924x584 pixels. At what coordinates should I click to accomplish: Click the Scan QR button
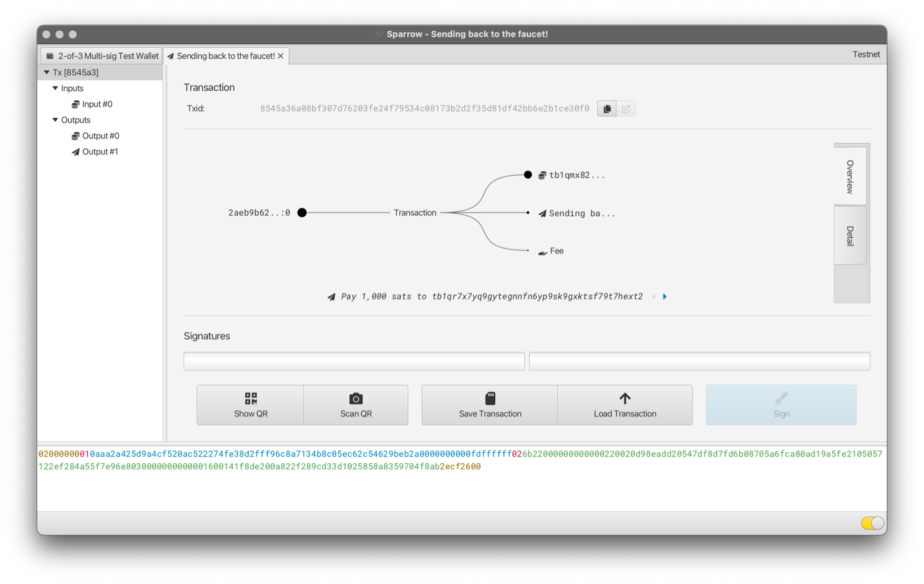tap(356, 405)
